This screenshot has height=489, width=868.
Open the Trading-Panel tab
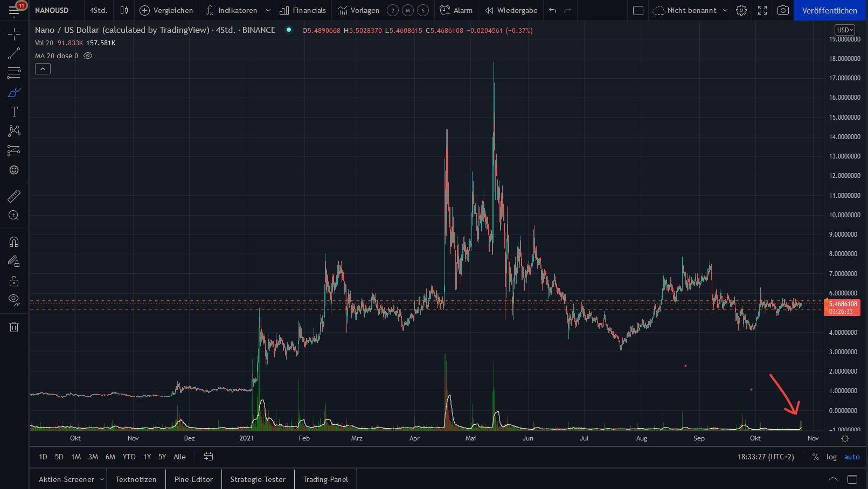[325, 479]
